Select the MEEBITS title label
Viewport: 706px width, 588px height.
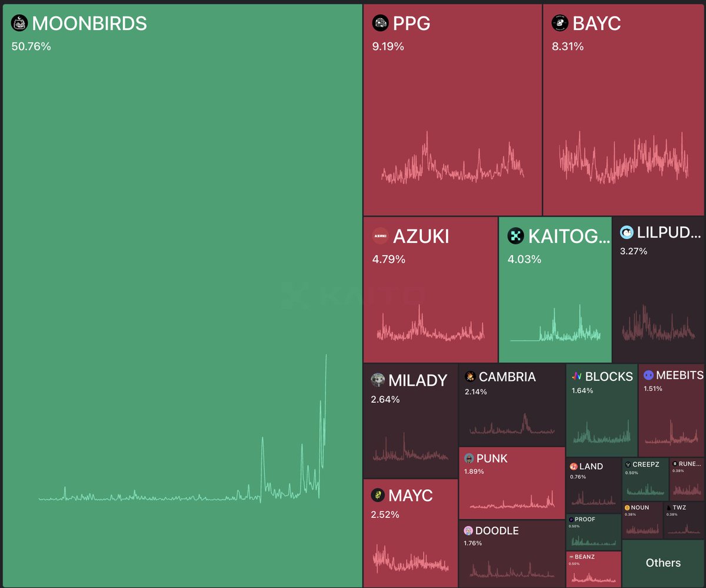click(x=680, y=375)
